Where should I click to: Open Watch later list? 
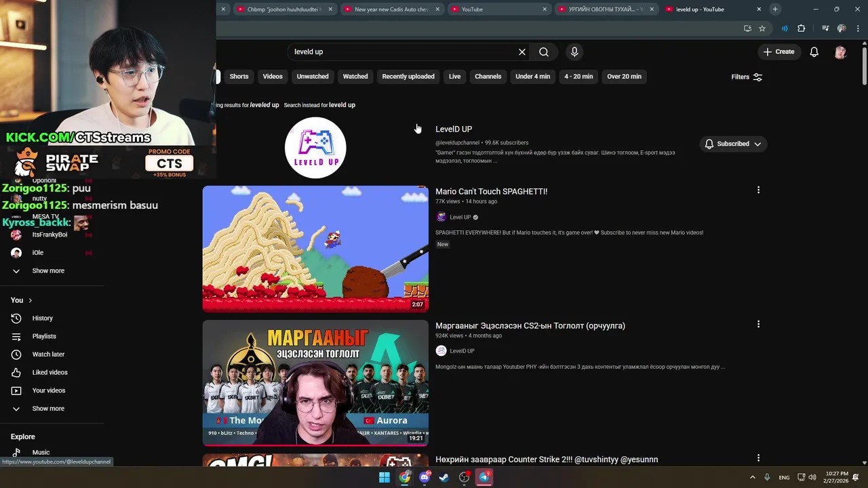pyautogui.click(x=48, y=354)
